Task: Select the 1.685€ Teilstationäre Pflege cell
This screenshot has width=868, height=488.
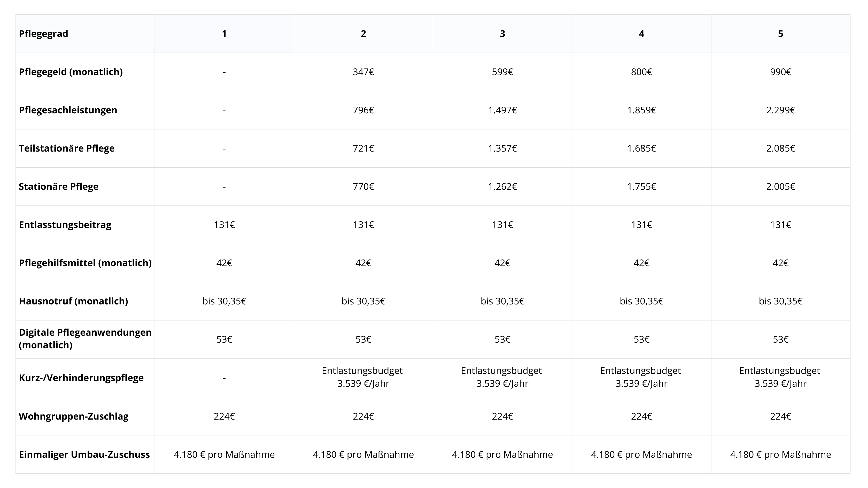Action: pos(641,148)
